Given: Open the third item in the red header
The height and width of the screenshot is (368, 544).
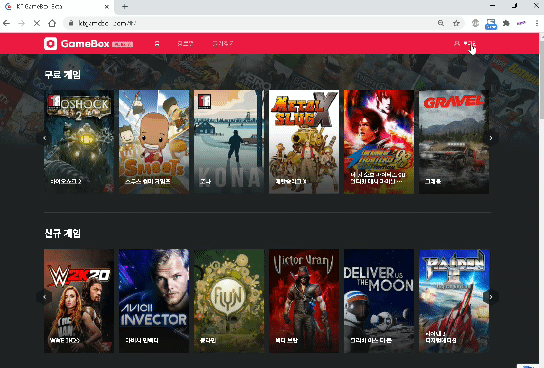Looking at the screenshot, I should pos(223,44).
